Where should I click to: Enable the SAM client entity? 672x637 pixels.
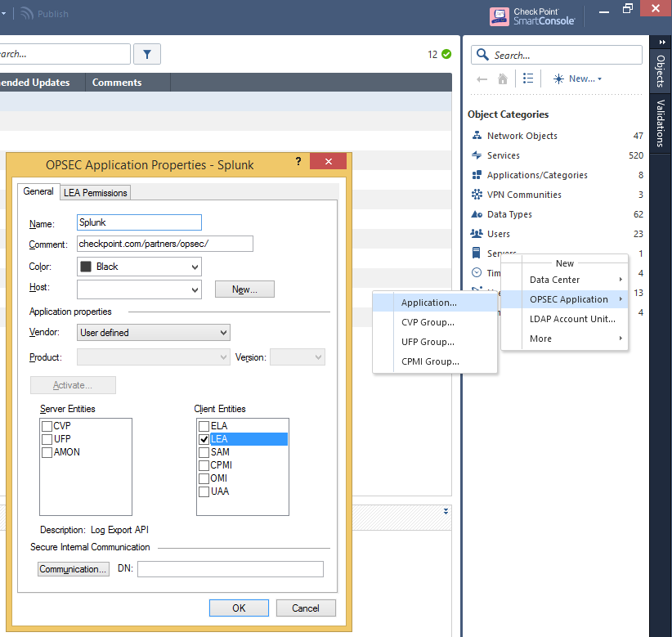pyautogui.click(x=204, y=452)
